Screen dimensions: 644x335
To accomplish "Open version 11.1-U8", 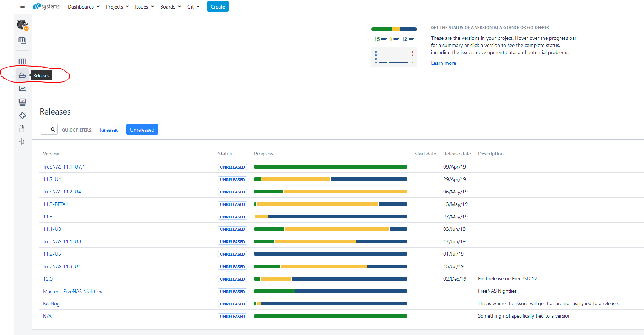I will (x=52, y=229).
